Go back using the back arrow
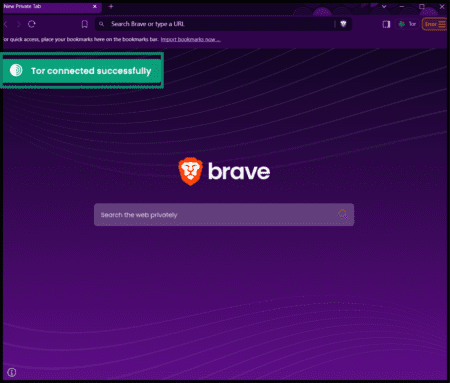Image resolution: width=450 pixels, height=383 pixels. tap(5, 24)
